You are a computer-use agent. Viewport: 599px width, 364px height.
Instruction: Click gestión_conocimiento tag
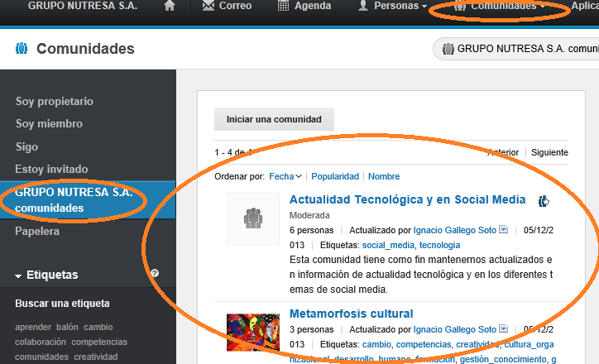click(x=503, y=359)
